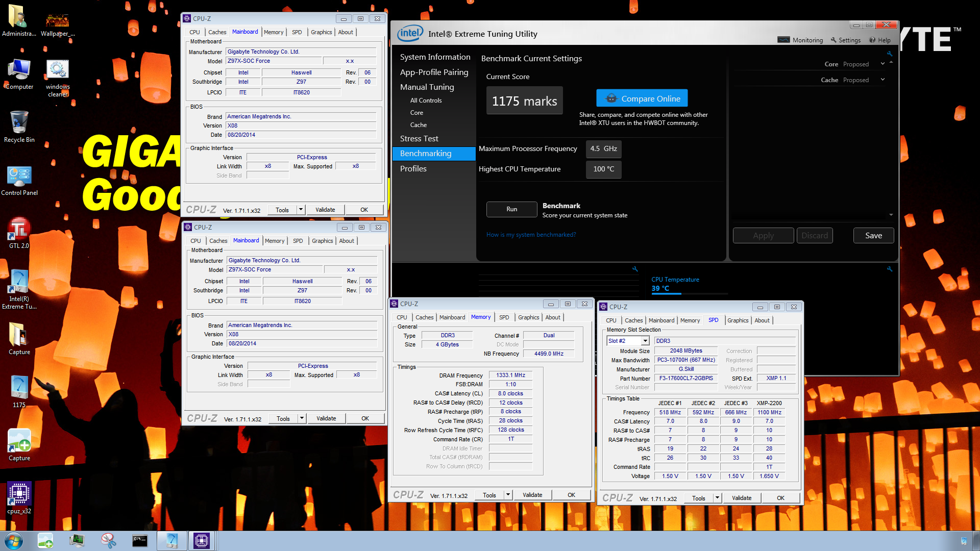The image size is (980, 551).
Task: Open the 1175 file on desktop
Action: [x=19, y=392]
